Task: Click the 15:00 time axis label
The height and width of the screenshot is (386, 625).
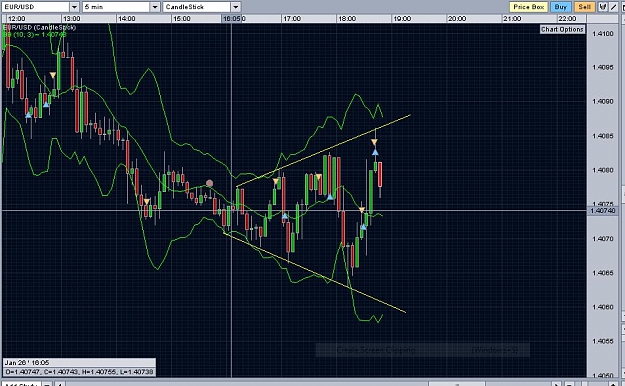Action: pyautogui.click(x=181, y=19)
